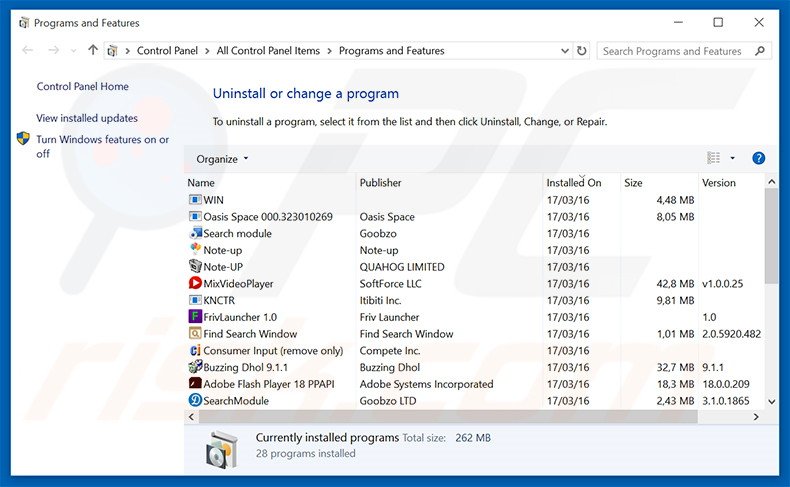
Task: Click the scroll left arrow
Action: point(191,416)
